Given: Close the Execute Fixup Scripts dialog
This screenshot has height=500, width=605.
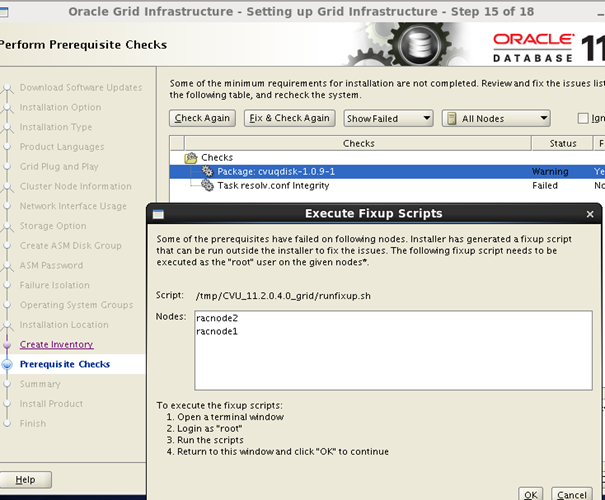Looking at the screenshot, I should click(x=590, y=214).
